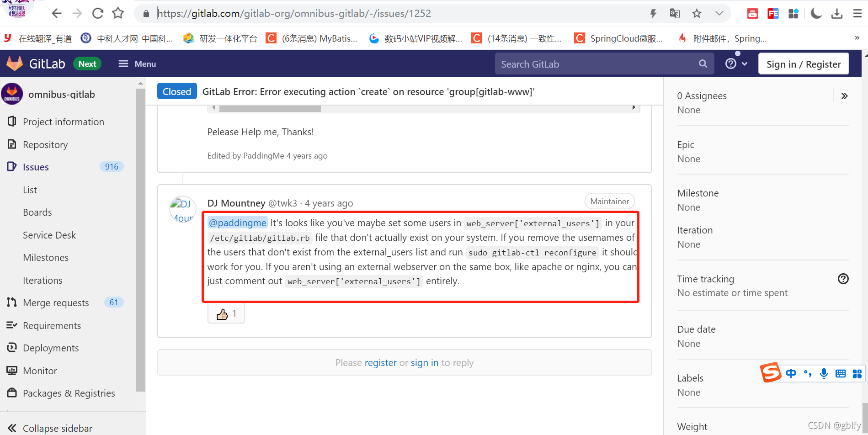Click the 916 issues count badge
This screenshot has height=435, width=868.
tap(112, 167)
